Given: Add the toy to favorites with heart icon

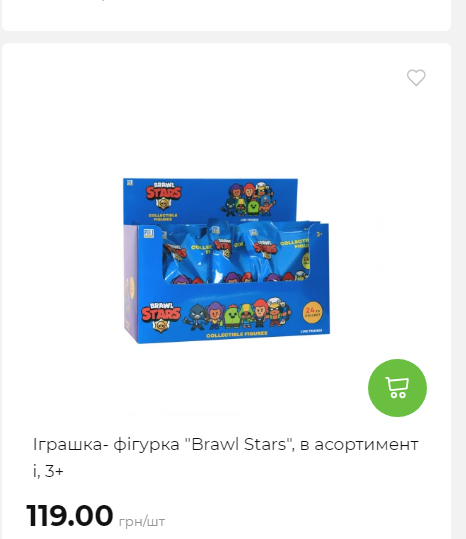Looking at the screenshot, I should tap(416, 77).
